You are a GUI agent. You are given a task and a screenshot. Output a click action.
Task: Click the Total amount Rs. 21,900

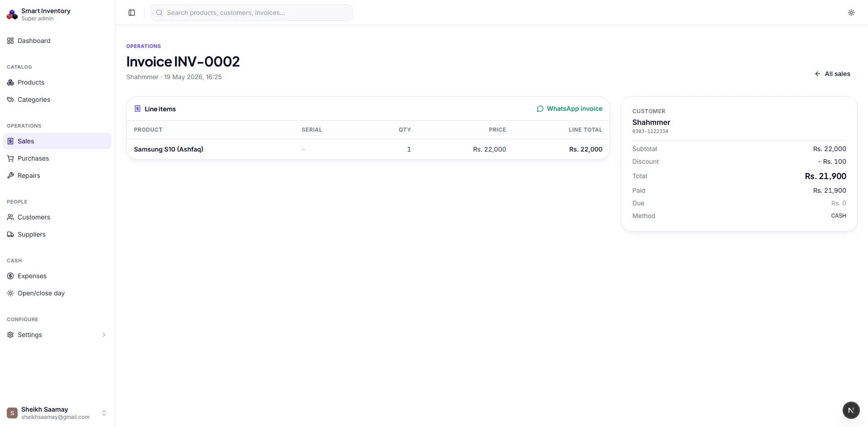tap(825, 176)
